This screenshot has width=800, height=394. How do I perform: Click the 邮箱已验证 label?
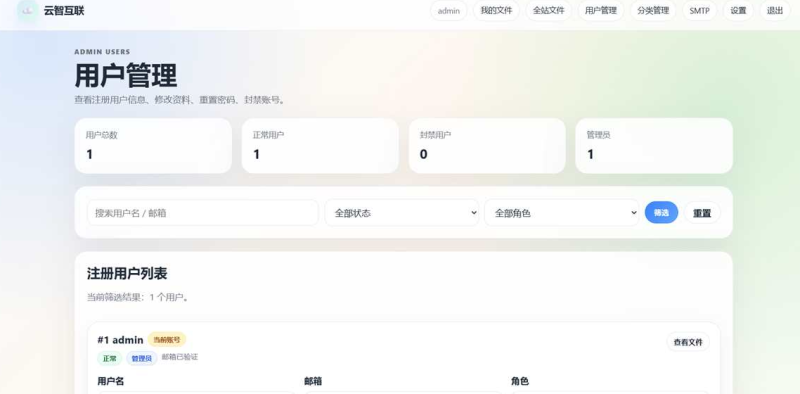[x=180, y=357]
